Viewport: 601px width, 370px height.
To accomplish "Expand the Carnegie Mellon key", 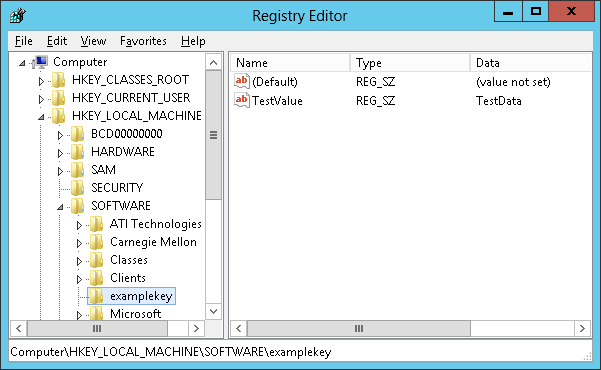I will pos(79,243).
